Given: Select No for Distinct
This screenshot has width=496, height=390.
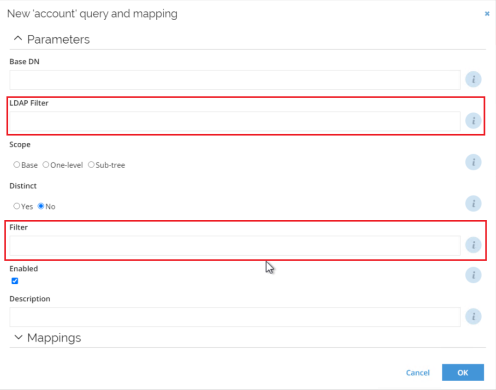Looking at the screenshot, I should click(x=41, y=206).
